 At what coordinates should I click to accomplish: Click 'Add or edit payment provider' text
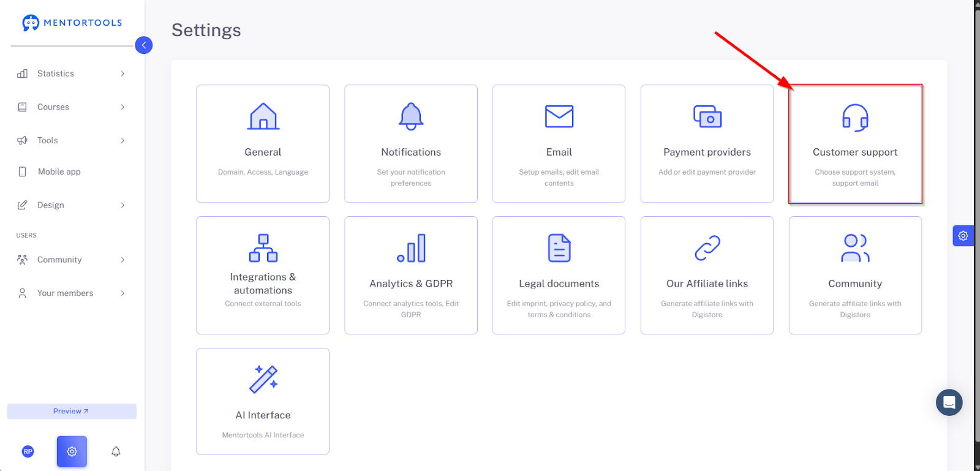(x=707, y=172)
